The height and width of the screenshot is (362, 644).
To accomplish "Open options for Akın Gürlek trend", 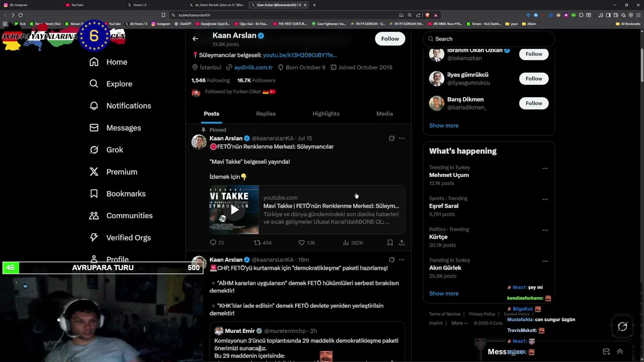I will (545, 261).
